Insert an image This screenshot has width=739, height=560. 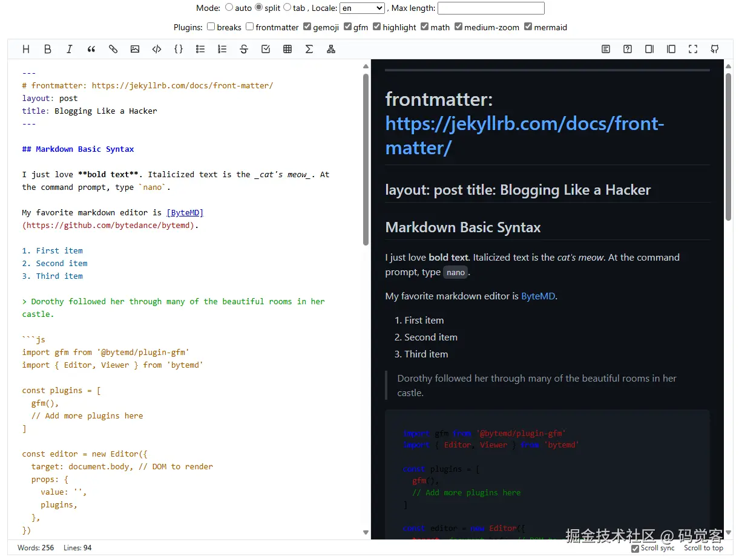(135, 49)
